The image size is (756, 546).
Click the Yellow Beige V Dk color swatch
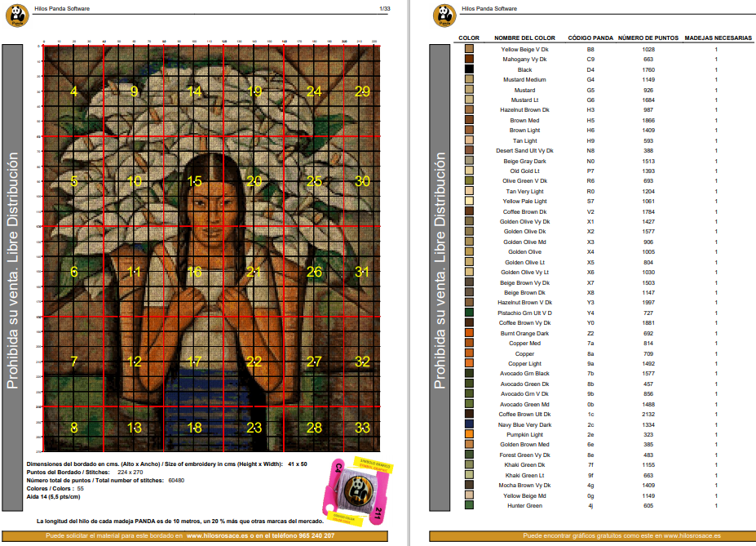click(469, 49)
